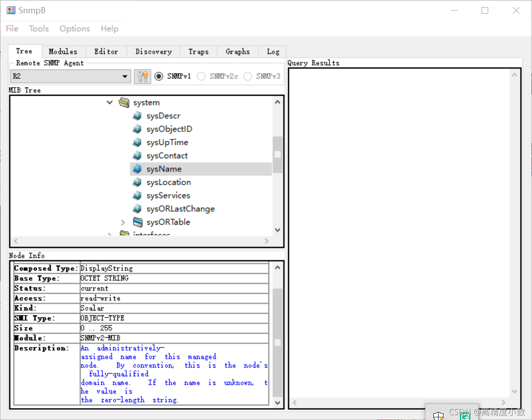This screenshot has width=532, height=420.
Task: Expand the sysORTable tree node
Action: (x=123, y=222)
